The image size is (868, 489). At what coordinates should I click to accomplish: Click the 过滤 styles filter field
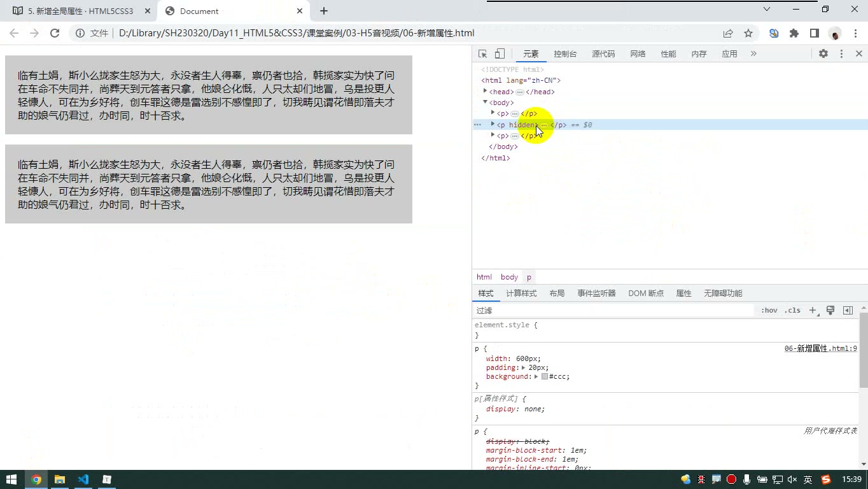point(614,310)
